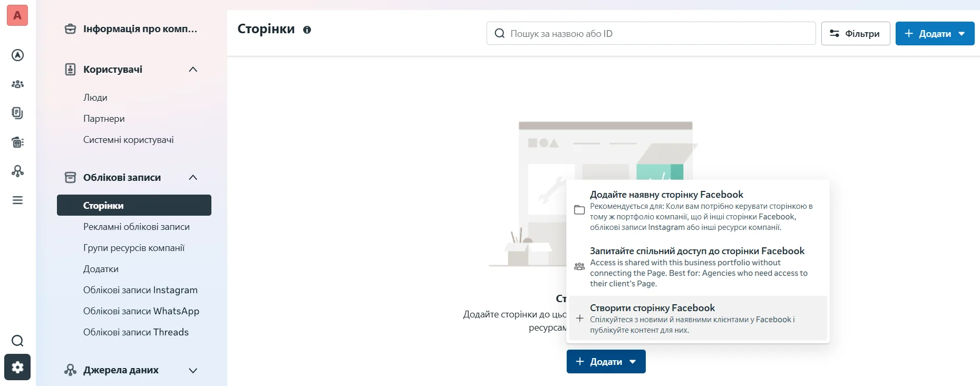This screenshot has width=980, height=386.
Task: Select the active Сторінки sidebar item
Action: coord(134,205)
